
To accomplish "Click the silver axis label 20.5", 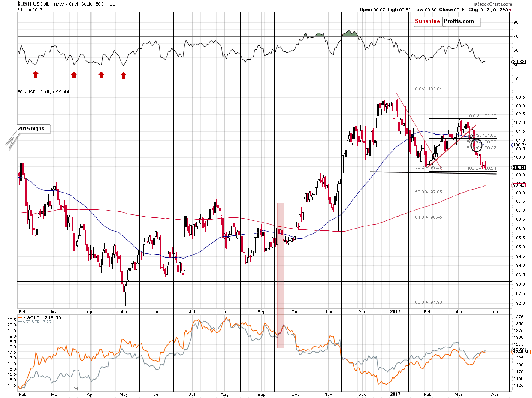I will (12, 320).
